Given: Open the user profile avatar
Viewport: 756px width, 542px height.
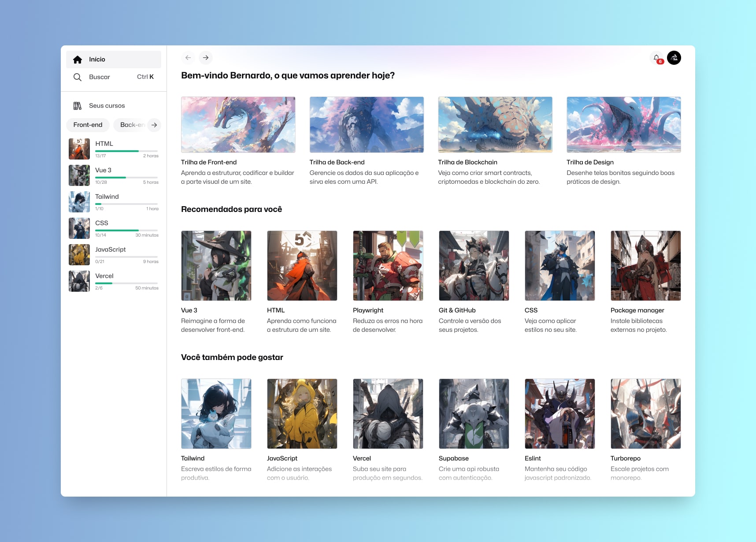Looking at the screenshot, I should pyautogui.click(x=674, y=58).
